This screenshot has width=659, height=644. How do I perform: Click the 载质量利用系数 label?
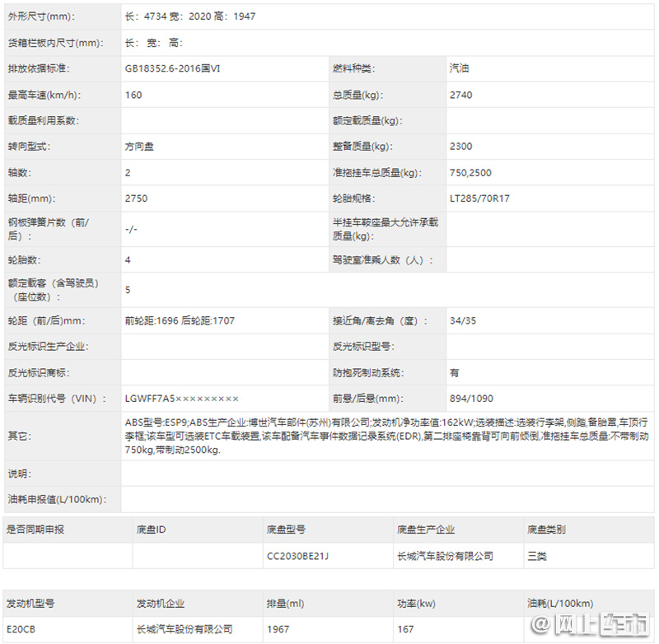[44, 120]
